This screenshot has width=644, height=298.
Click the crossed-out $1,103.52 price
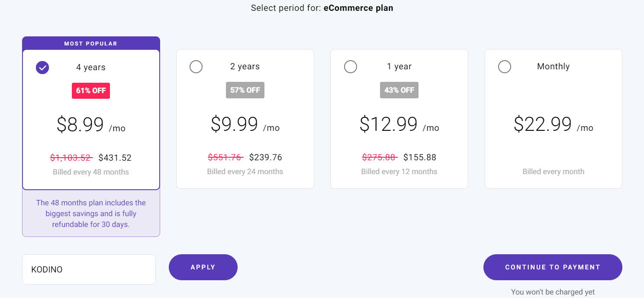pyautogui.click(x=71, y=158)
